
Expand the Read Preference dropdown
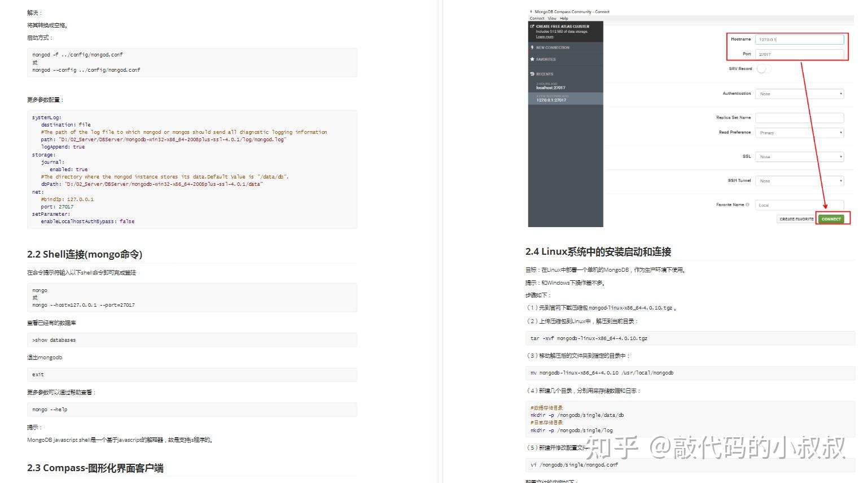click(x=799, y=133)
